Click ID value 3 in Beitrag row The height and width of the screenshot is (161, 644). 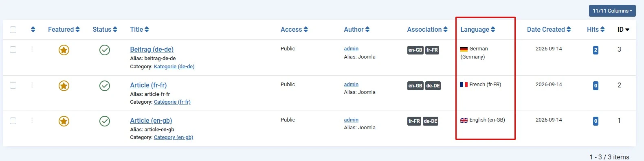pos(619,49)
